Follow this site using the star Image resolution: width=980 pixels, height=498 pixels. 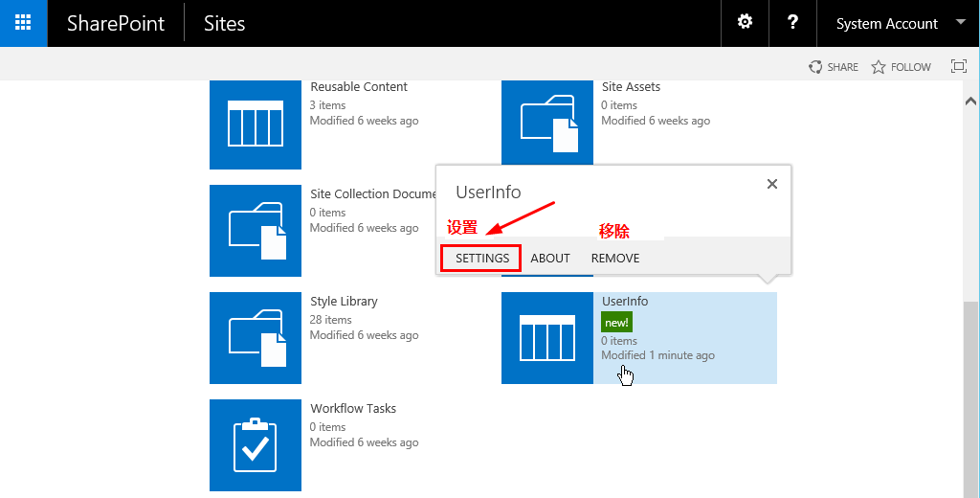[901, 67]
